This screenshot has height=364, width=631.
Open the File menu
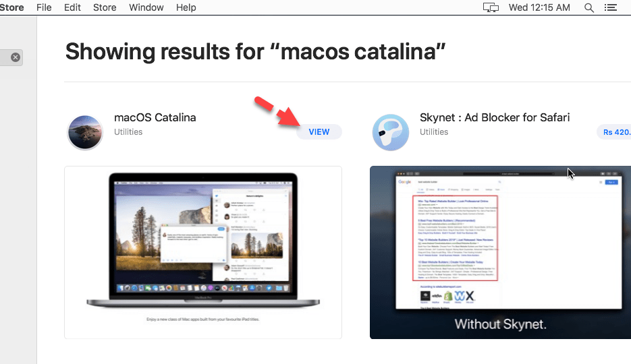tap(44, 8)
